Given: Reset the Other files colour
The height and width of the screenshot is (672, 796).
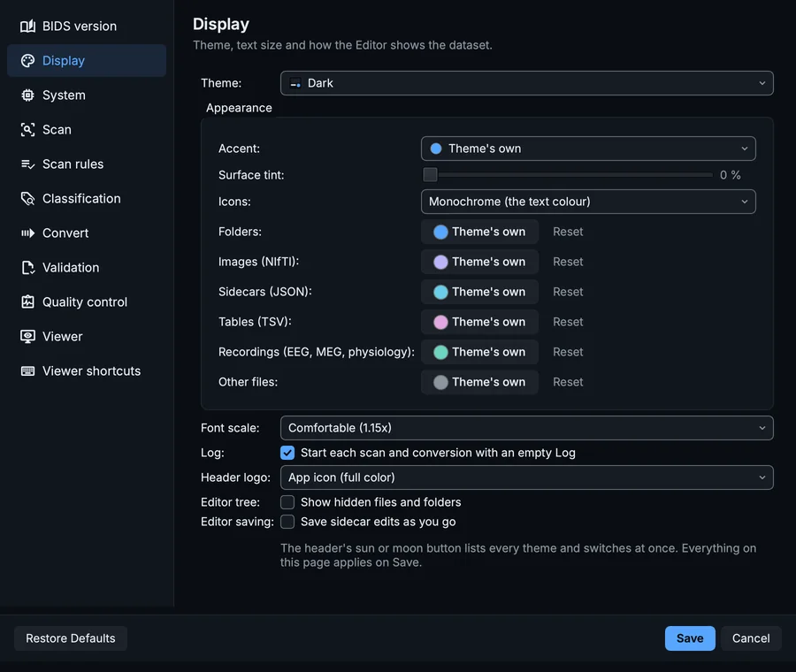Looking at the screenshot, I should coord(568,382).
